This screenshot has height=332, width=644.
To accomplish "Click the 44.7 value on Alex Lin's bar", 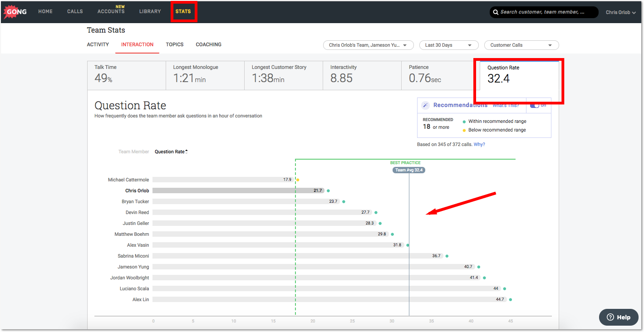I will tap(500, 299).
